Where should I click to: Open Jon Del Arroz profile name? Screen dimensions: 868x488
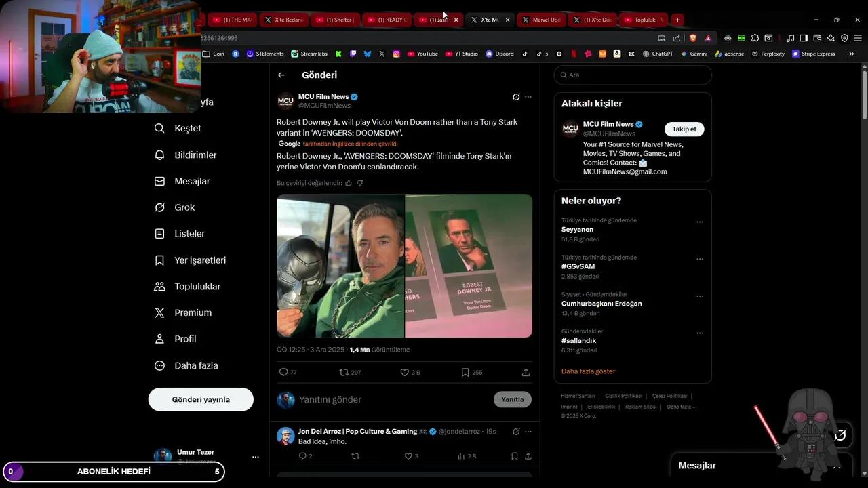click(357, 431)
